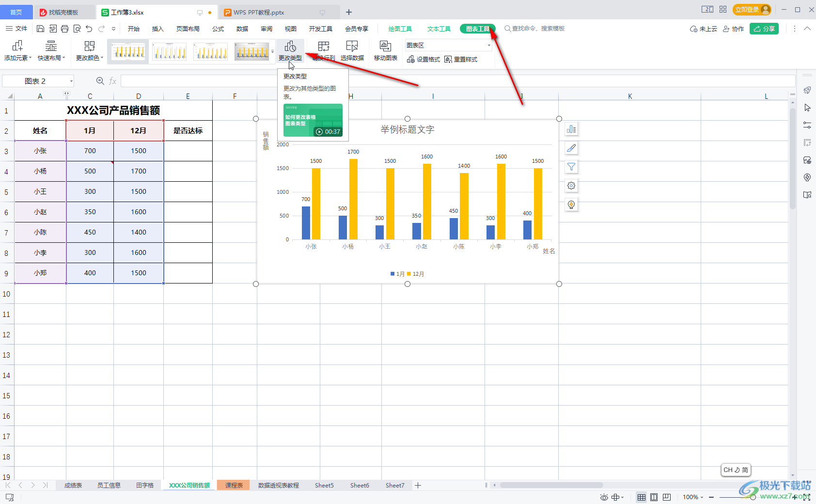Add a new sheet with plus button
The image size is (816, 504).
(418, 485)
